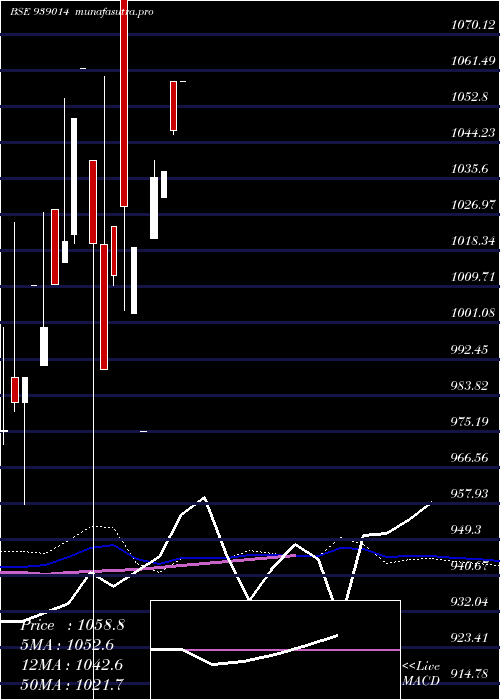
Task: Click the 914.78 price axis label
Action: (x=470, y=674)
